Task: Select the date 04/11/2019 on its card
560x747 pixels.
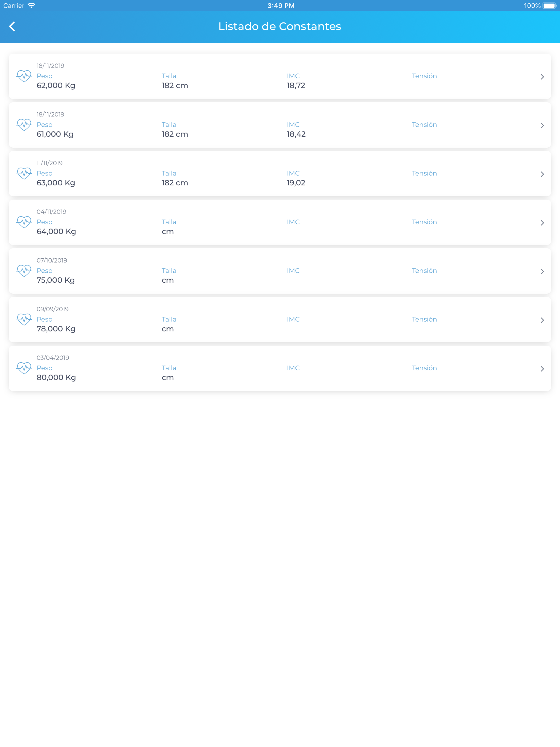Action: (x=51, y=211)
